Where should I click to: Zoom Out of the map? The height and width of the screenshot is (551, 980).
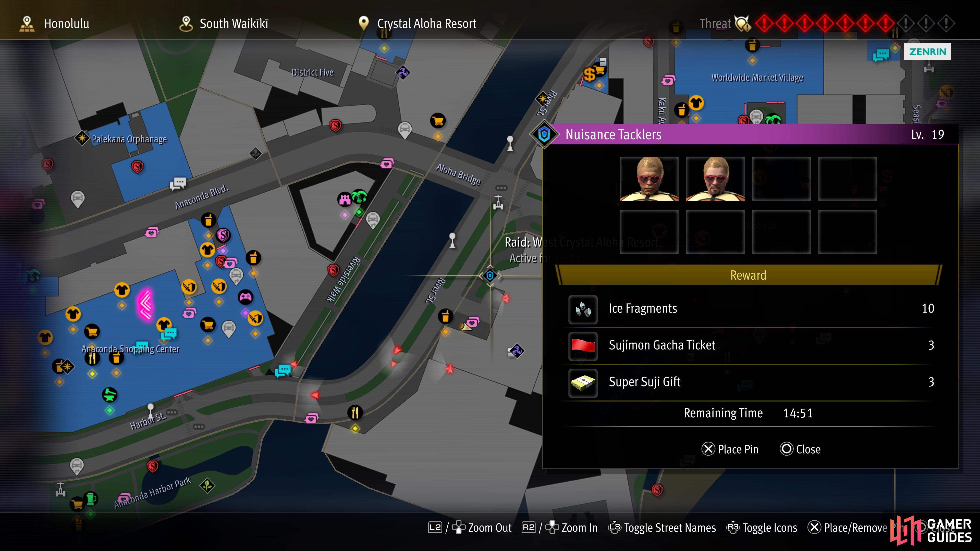pos(470,528)
